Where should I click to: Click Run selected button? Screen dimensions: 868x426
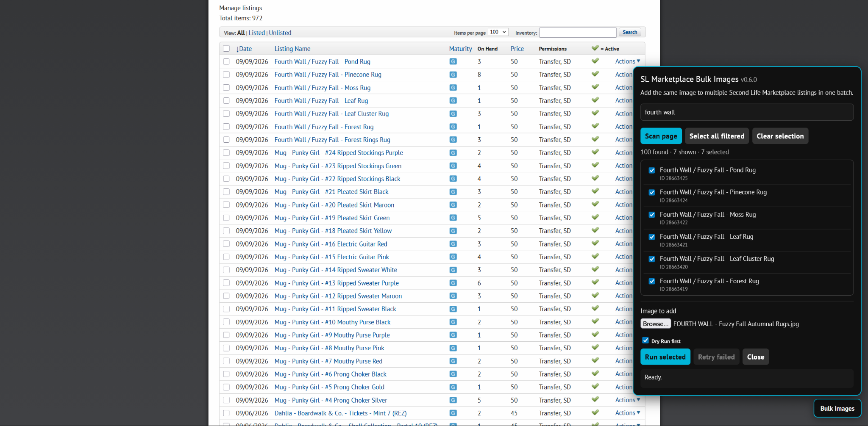coord(665,357)
